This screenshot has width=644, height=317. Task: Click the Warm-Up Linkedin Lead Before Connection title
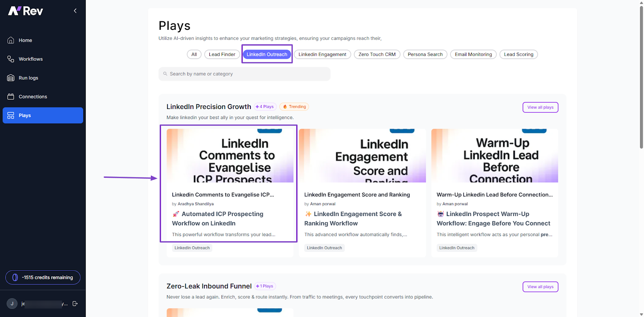(x=495, y=195)
